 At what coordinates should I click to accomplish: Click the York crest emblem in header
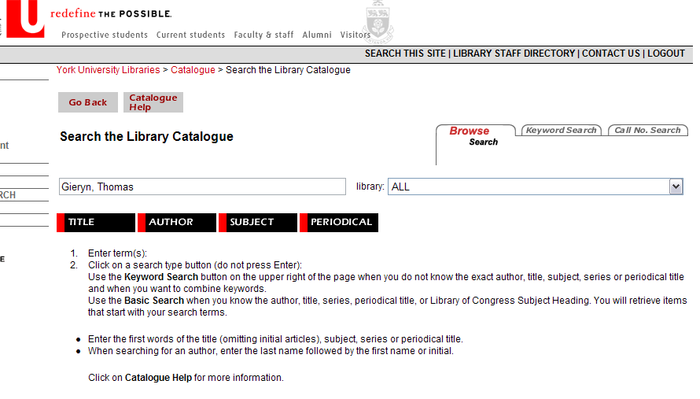378,21
